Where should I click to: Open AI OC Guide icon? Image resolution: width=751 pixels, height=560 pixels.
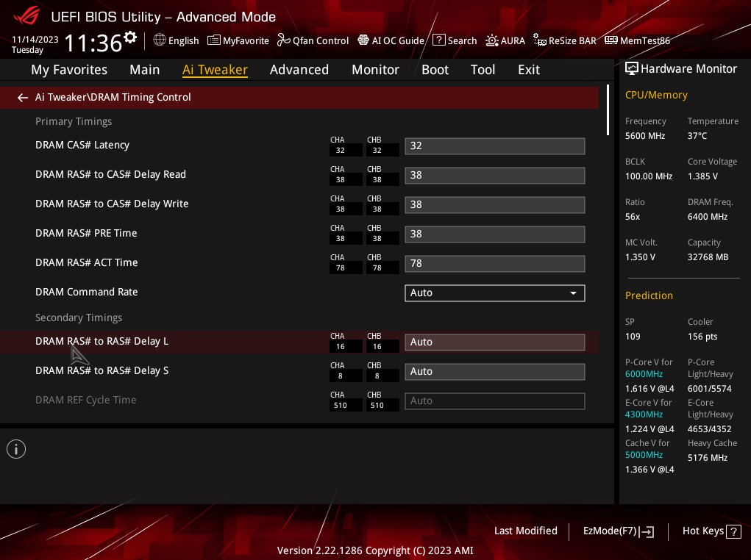(363, 40)
